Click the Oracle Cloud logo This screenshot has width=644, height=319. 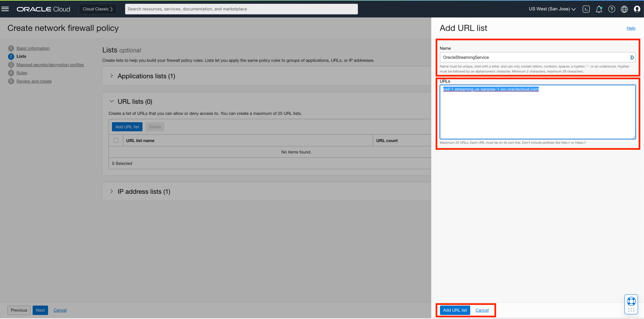43,9
